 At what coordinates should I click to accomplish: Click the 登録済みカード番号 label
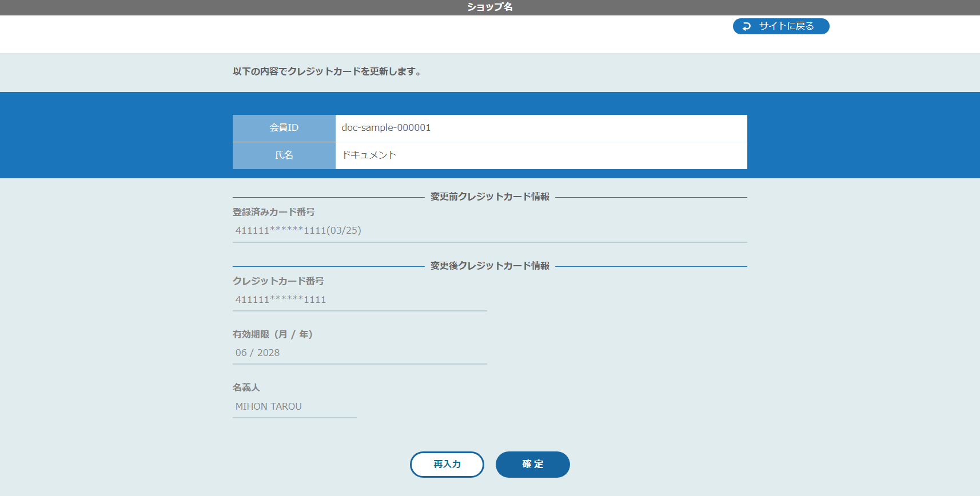tap(273, 212)
